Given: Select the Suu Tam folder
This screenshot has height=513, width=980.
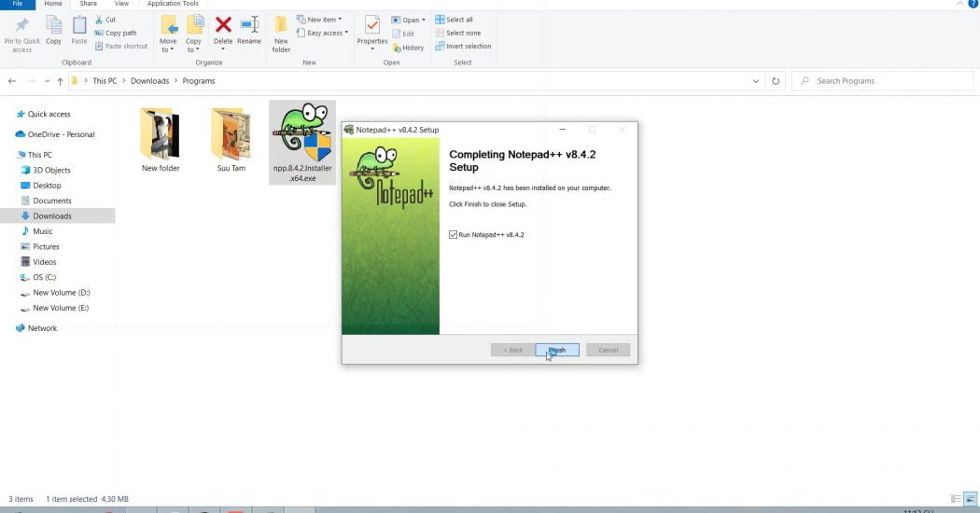Looking at the screenshot, I should tap(231, 141).
